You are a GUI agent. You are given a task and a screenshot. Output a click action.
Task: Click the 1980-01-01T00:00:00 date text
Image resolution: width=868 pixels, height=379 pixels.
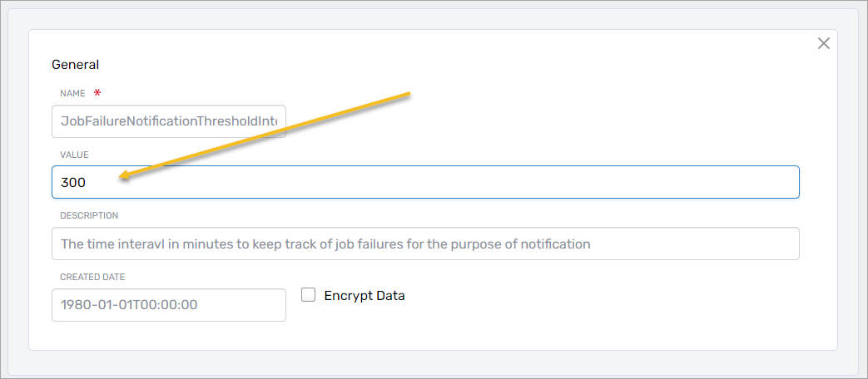click(x=129, y=305)
